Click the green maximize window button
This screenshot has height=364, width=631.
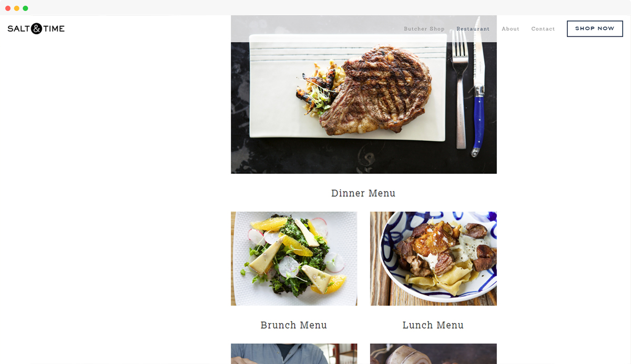(25, 8)
